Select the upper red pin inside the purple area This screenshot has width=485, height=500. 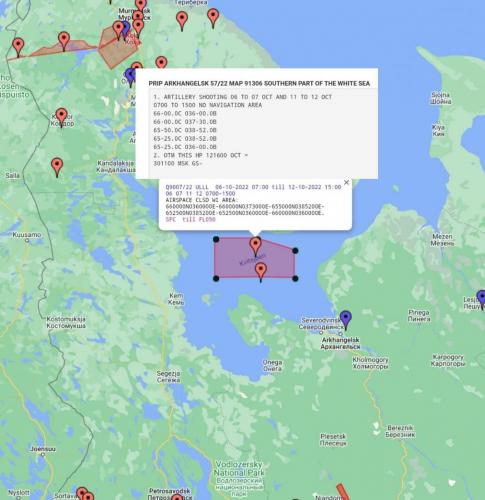(256, 247)
